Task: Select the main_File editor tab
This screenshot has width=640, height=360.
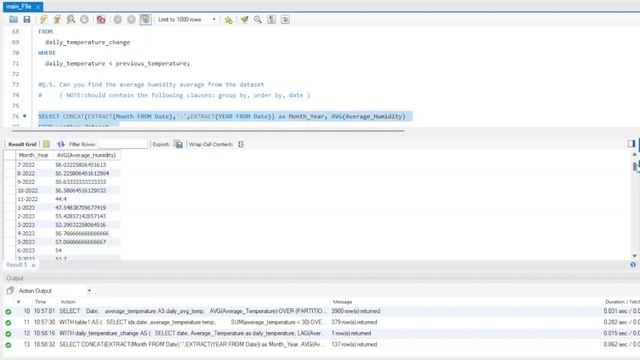Action: point(19,7)
